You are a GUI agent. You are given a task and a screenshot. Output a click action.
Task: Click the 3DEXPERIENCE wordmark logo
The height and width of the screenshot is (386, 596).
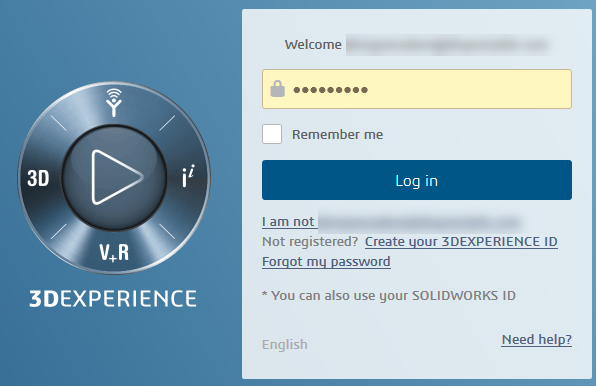(113, 299)
